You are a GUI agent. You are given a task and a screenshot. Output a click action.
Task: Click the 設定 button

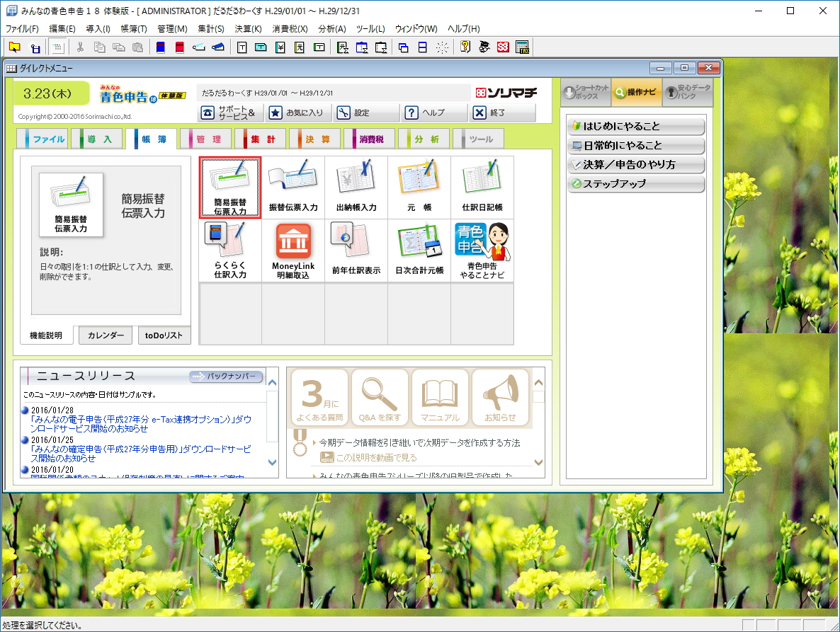tap(366, 113)
